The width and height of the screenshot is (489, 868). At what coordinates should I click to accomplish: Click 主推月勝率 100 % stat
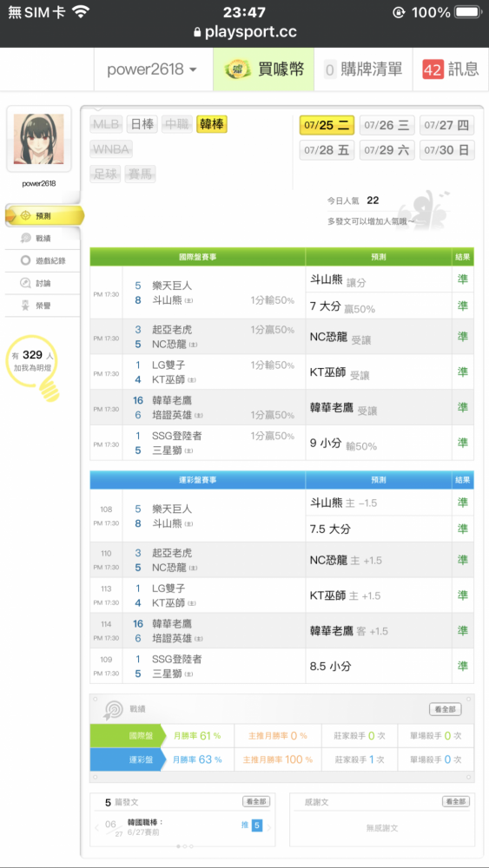coord(277,759)
